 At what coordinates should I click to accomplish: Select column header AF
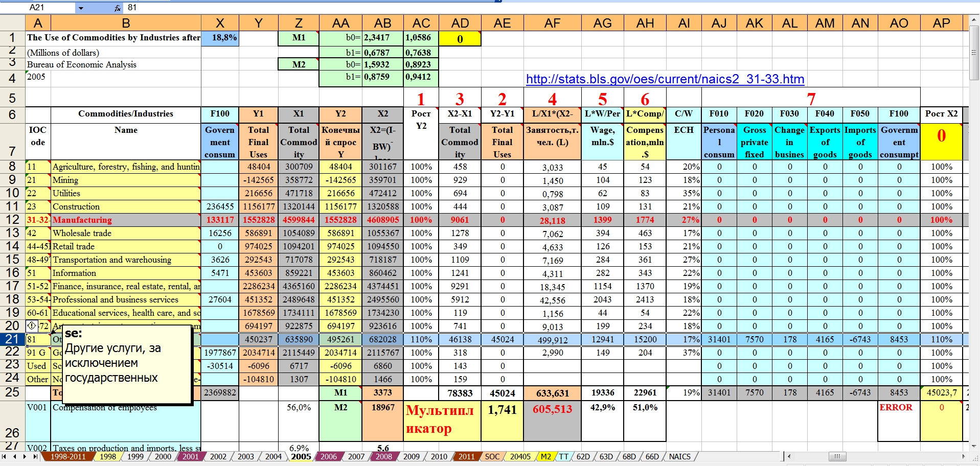(552, 23)
